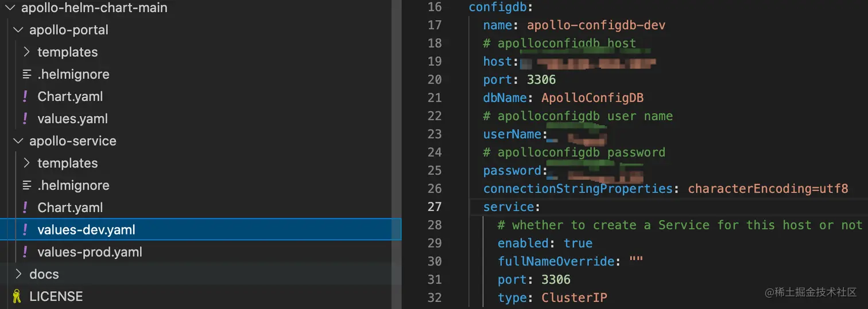Click the LICENSE key icon
The width and height of the screenshot is (868, 309).
[x=17, y=296]
